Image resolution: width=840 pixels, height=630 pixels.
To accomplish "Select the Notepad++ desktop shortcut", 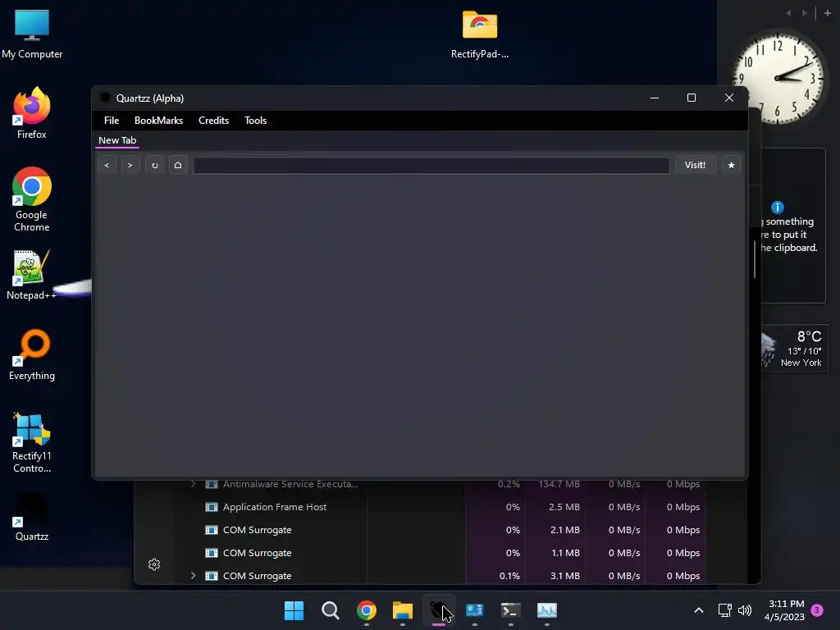I will 32,274.
